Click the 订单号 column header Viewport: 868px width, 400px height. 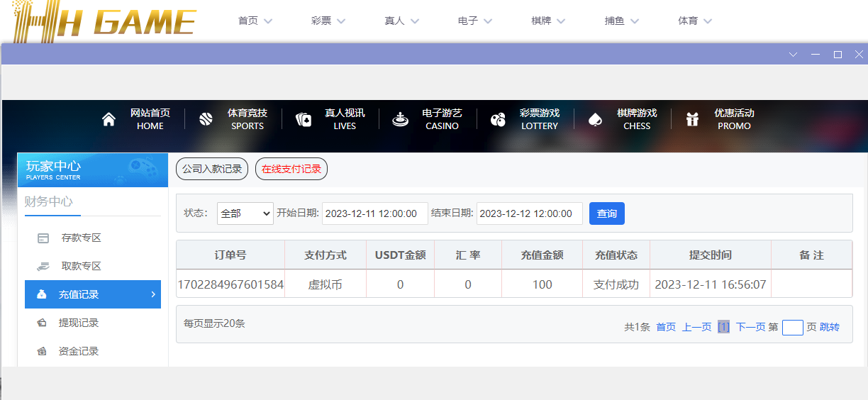[x=230, y=255]
